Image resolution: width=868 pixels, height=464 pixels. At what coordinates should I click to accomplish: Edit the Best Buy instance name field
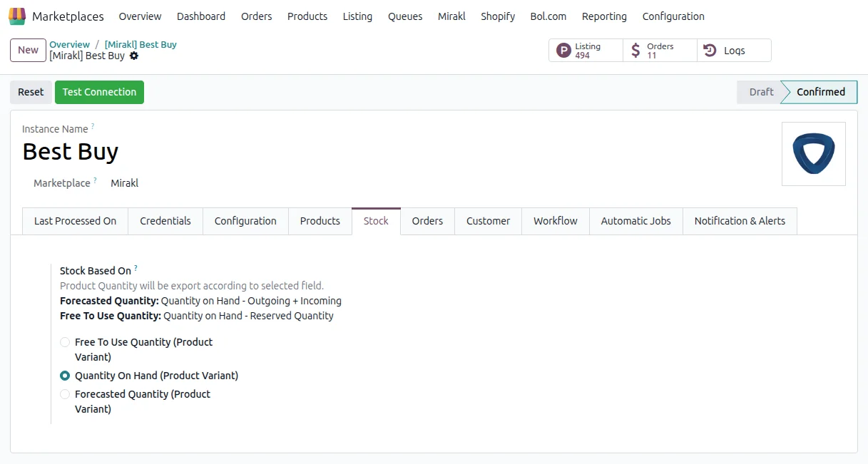pos(71,152)
